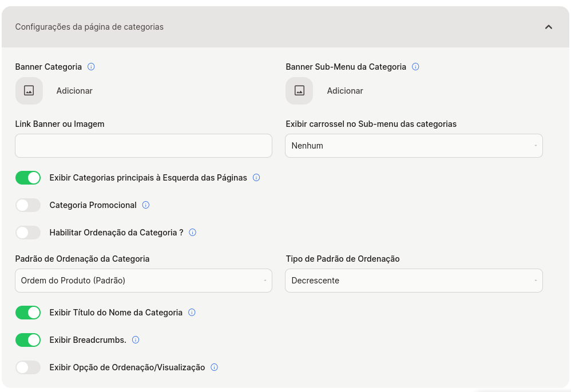
Task: Show info for Categoria Promocional
Action: 146,205
